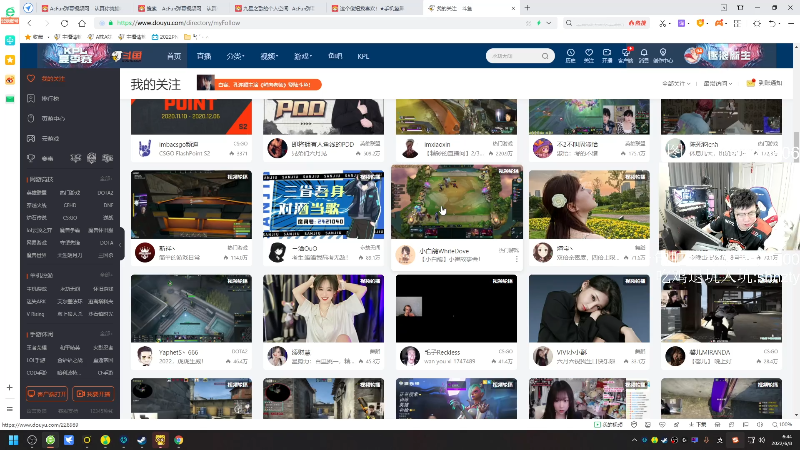Open Windows Start button

click(x=14, y=440)
